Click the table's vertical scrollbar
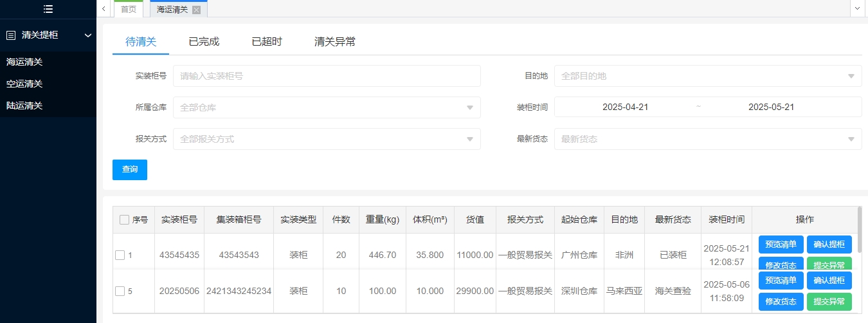The height and width of the screenshot is (323, 868). [x=860, y=232]
